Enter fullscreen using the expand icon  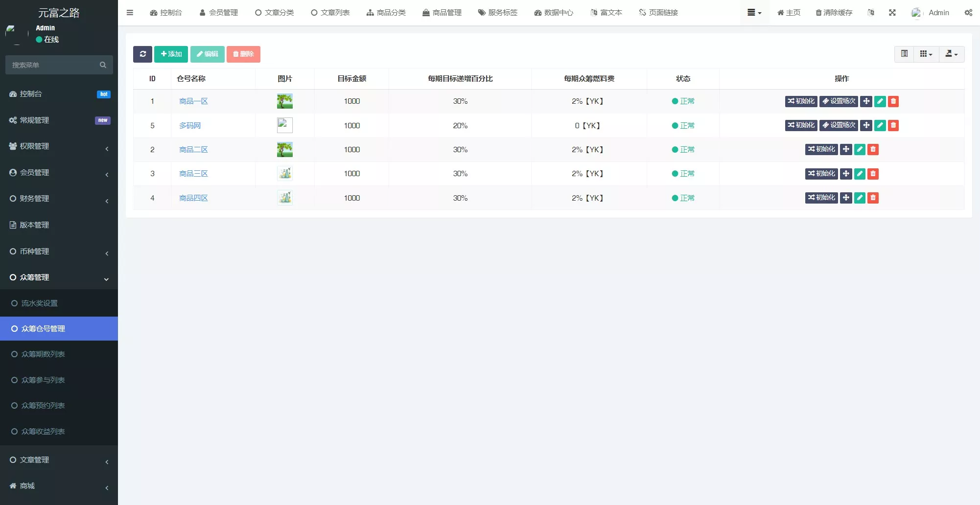tap(892, 13)
